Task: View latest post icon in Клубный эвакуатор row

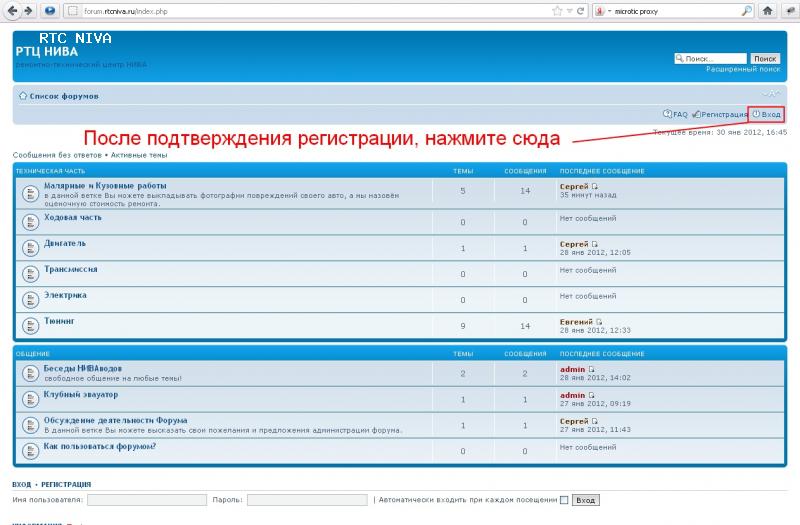Action: pyautogui.click(x=591, y=395)
